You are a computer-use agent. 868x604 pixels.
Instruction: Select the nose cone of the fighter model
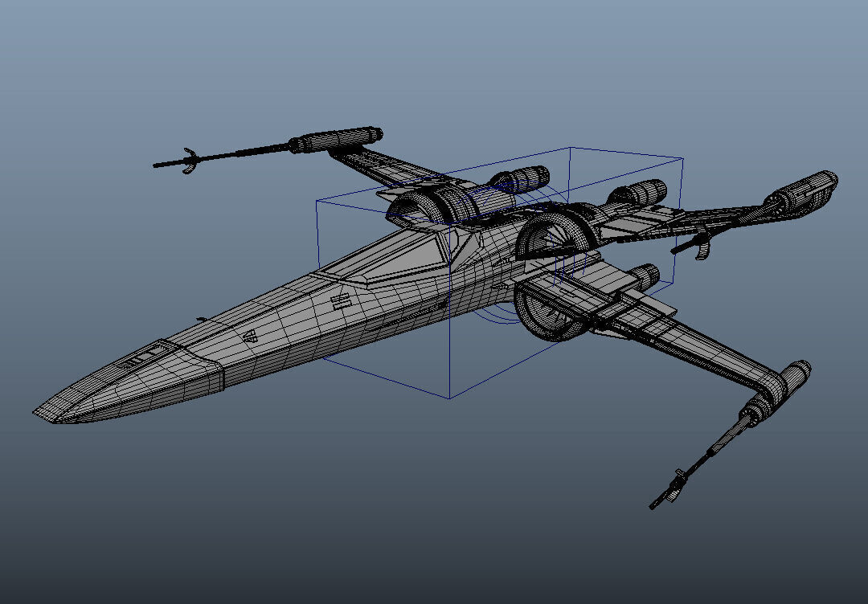point(127,382)
